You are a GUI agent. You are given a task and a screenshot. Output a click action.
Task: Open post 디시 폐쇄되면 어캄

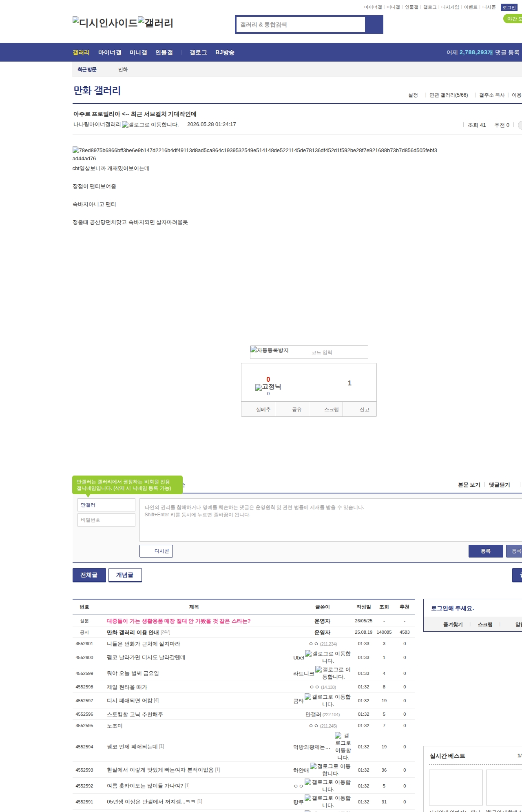click(x=130, y=700)
